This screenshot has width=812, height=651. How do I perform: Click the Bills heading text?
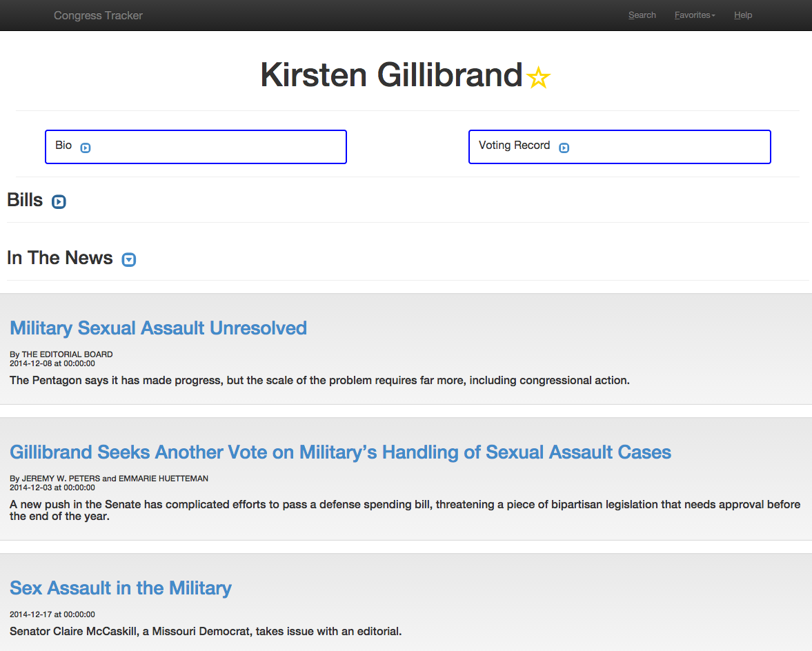(25, 200)
